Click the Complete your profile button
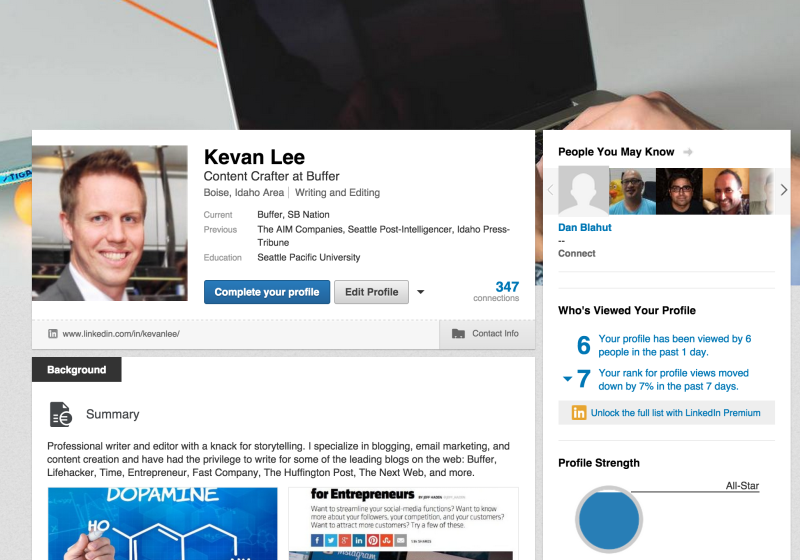The width and height of the screenshot is (800, 560). [267, 292]
